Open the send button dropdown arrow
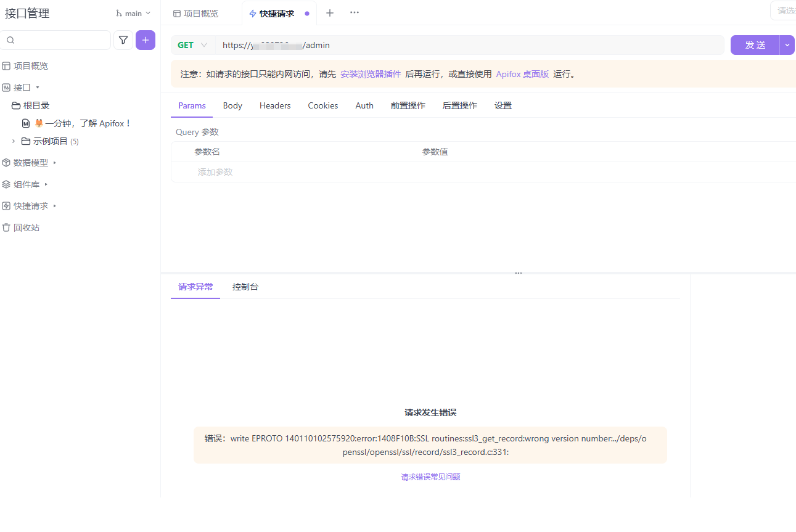Screen dimensions: 796x532 pyautogui.click(x=787, y=45)
